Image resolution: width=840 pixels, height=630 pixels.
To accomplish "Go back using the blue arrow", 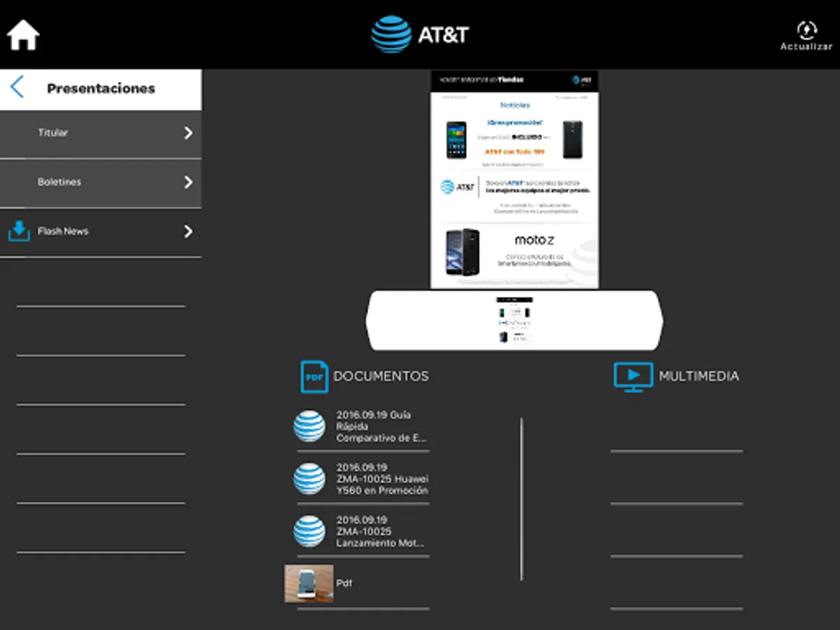I will (x=17, y=87).
